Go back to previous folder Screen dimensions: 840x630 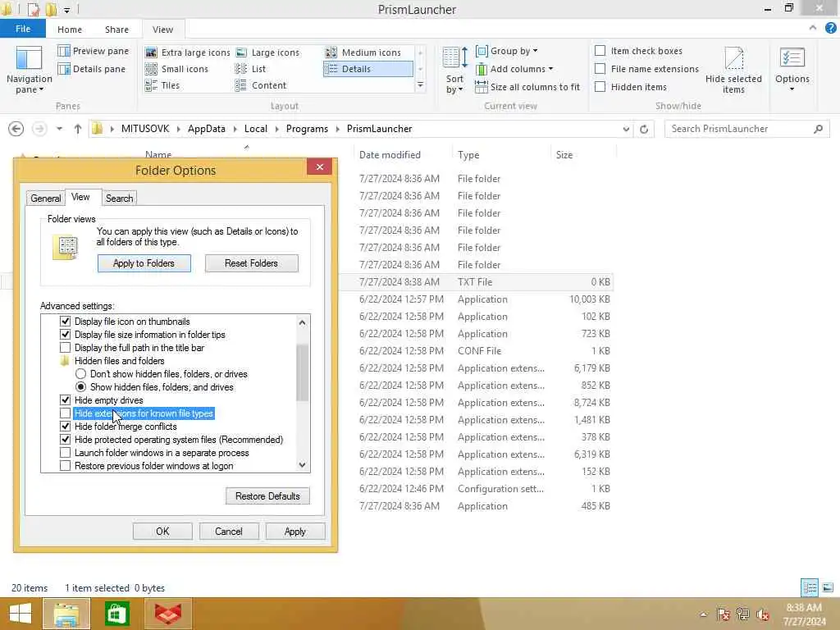pos(16,129)
